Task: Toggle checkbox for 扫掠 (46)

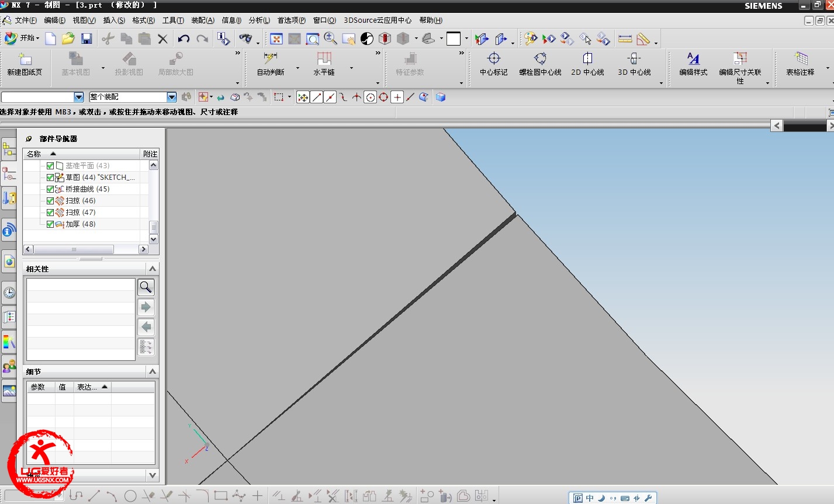Action: (x=50, y=201)
